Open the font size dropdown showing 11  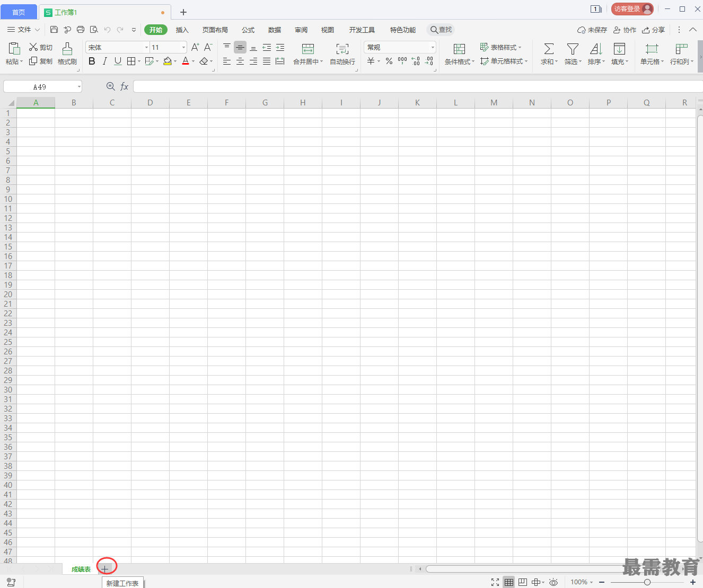click(183, 48)
